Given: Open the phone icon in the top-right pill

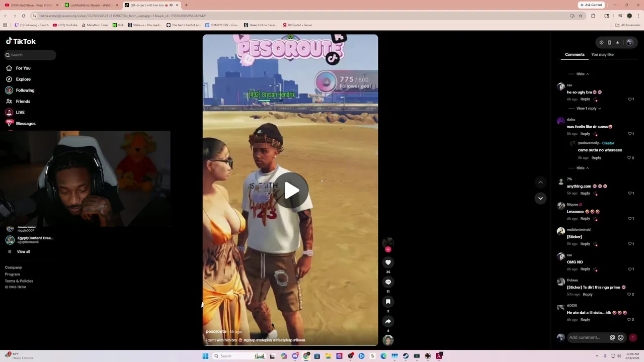Looking at the screenshot, I should point(609,43).
